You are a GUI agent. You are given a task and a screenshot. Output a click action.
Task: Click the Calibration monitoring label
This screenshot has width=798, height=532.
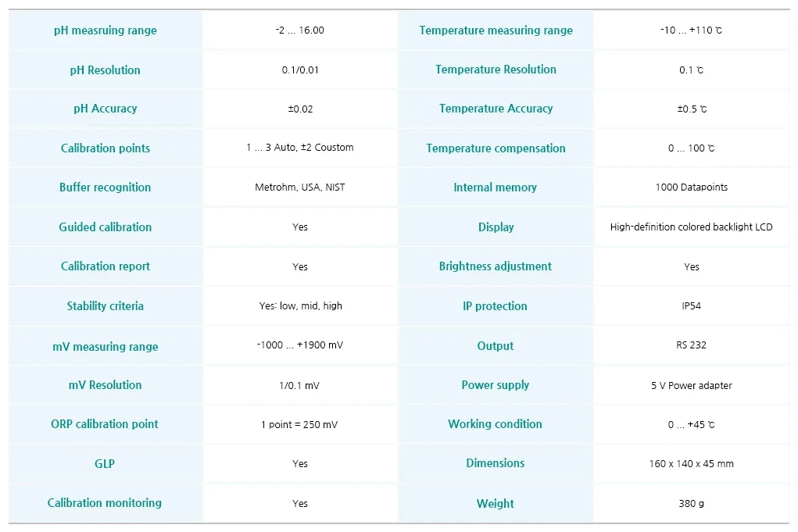coord(104,502)
